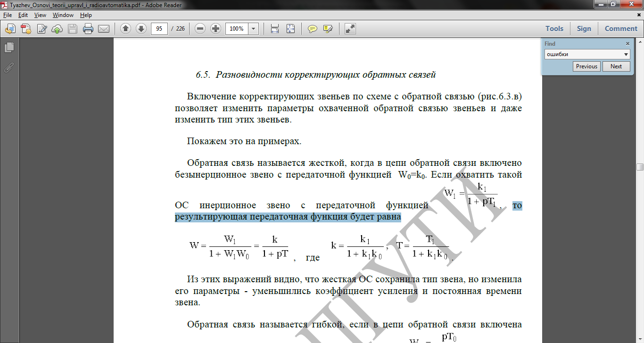Screen dimensions: 644x343
Task: Switch to Read Mode with arrows icon
Action: (350, 29)
